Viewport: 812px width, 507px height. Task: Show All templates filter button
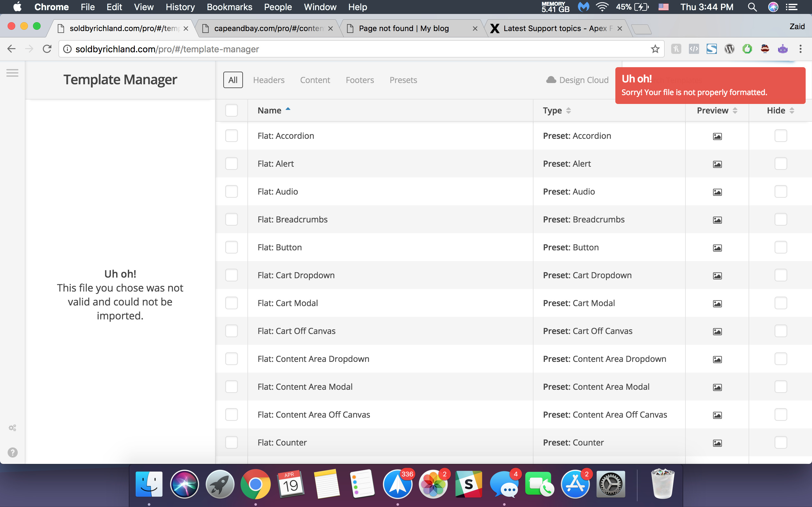point(233,80)
